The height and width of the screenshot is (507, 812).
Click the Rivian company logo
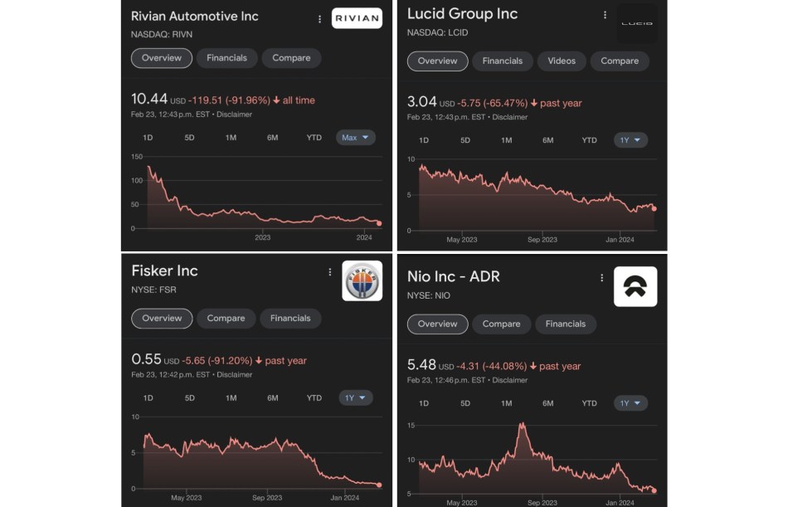pos(357,18)
